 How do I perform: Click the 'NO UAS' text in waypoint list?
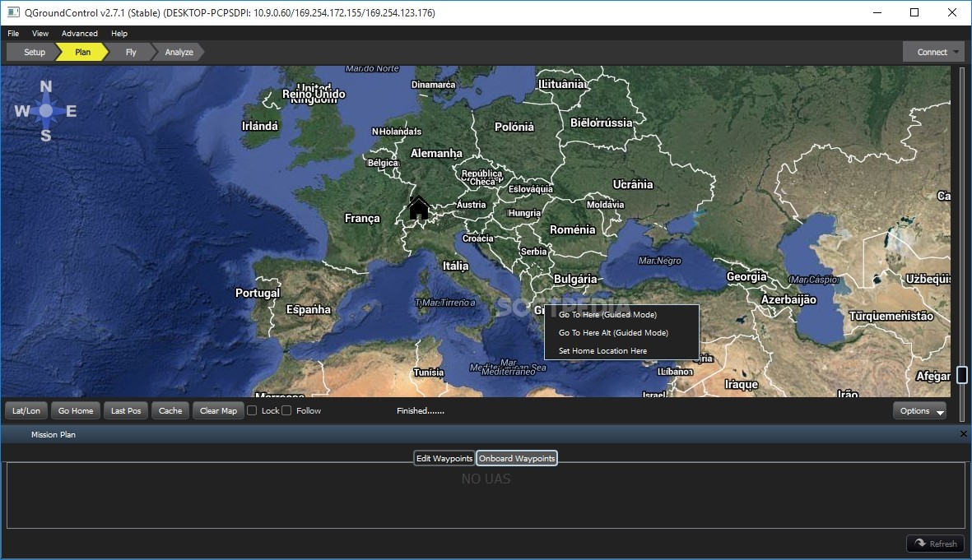tap(486, 479)
